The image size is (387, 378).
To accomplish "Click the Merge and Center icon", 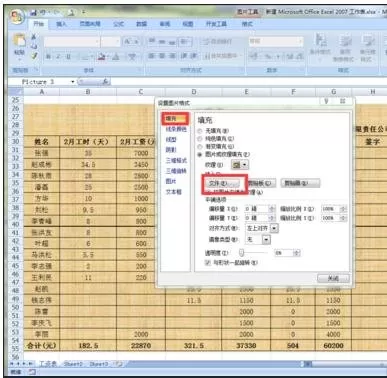I will [221, 56].
